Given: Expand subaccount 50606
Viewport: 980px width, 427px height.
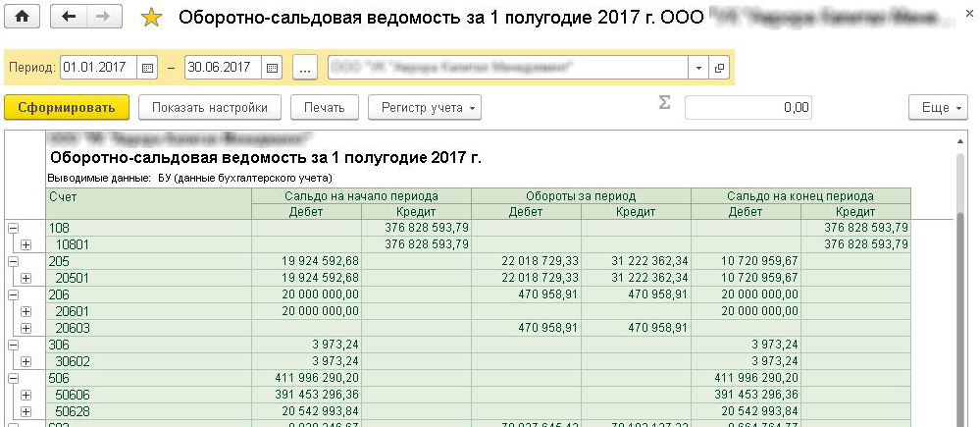Looking at the screenshot, I should 26,395.
